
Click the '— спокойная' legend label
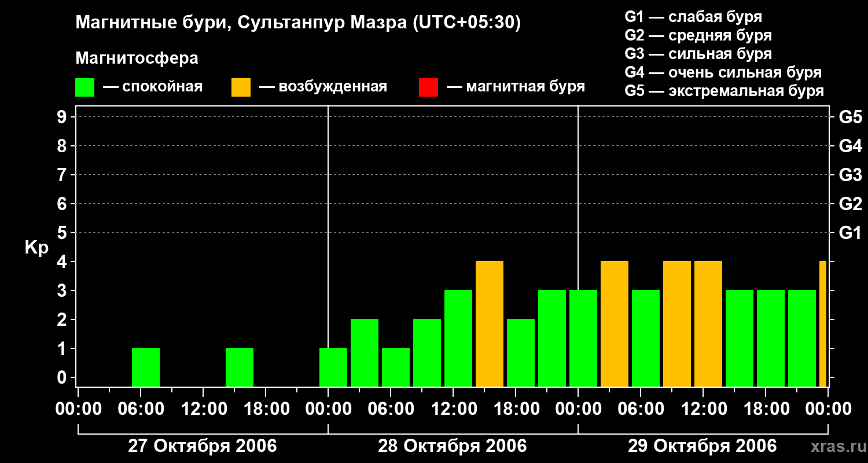152,87
